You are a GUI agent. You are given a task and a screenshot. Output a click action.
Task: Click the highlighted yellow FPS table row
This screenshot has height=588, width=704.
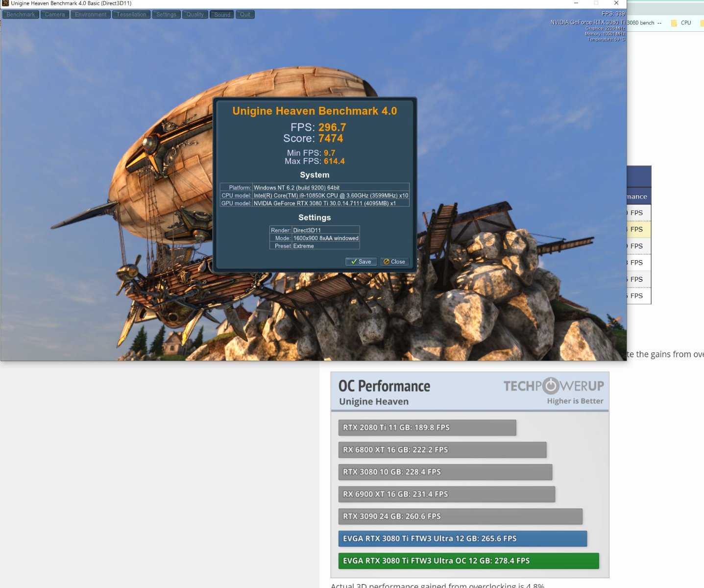click(x=639, y=229)
